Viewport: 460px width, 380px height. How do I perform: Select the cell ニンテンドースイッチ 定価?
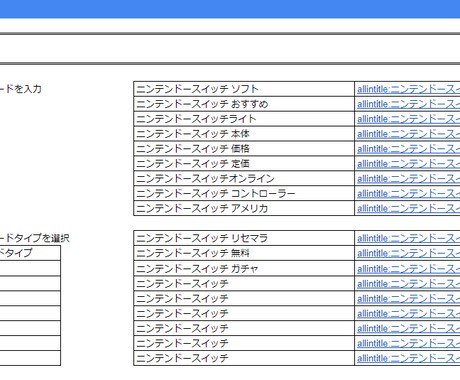click(244, 164)
